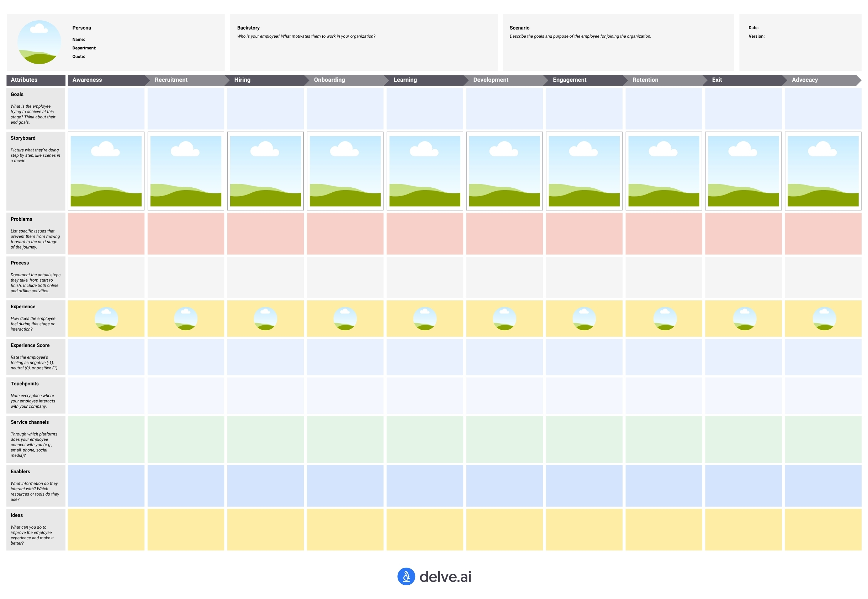Select the Retention stage header arrow

click(663, 80)
